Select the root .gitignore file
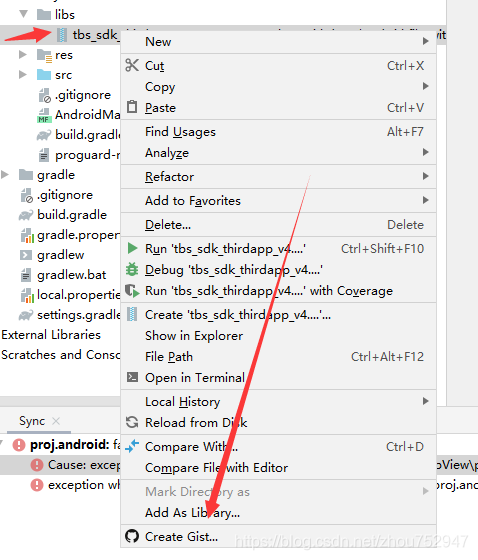478x560 pixels. (x=65, y=195)
